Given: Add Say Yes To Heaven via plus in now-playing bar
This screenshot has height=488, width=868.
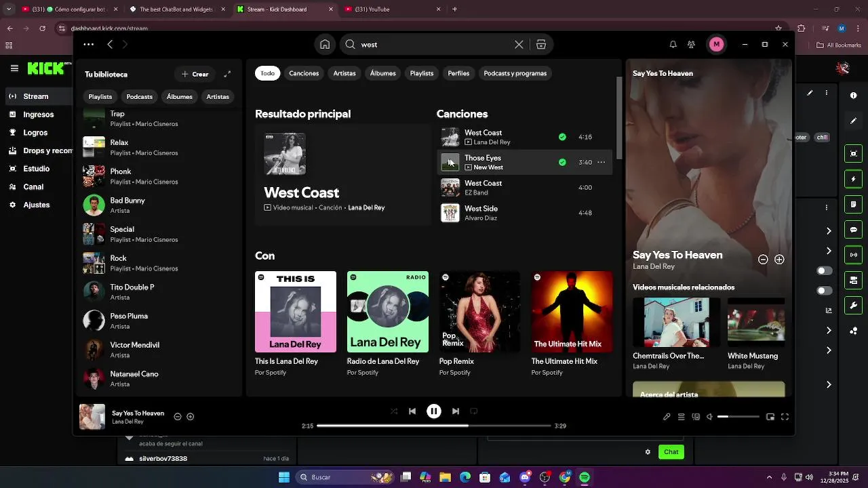Looking at the screenshot, I should [191, 417].
